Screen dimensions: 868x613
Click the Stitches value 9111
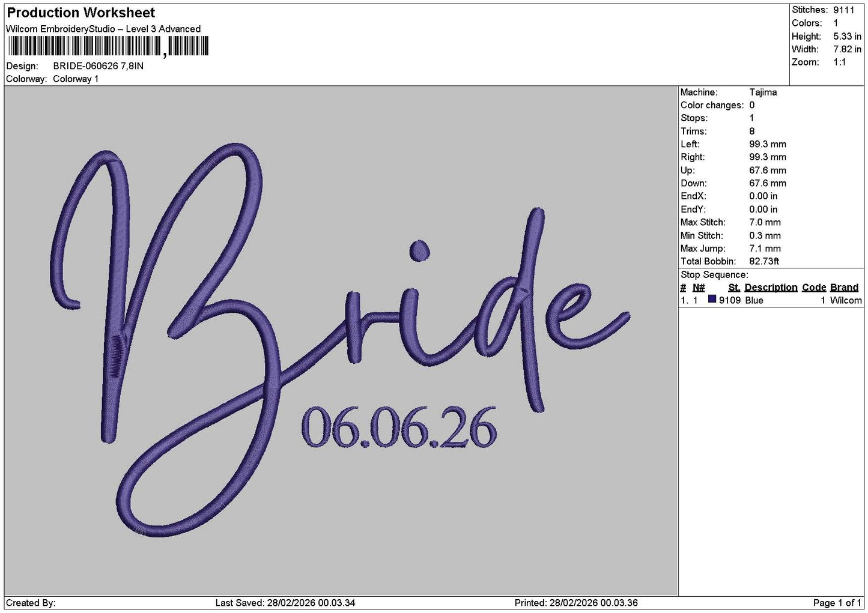843,10
